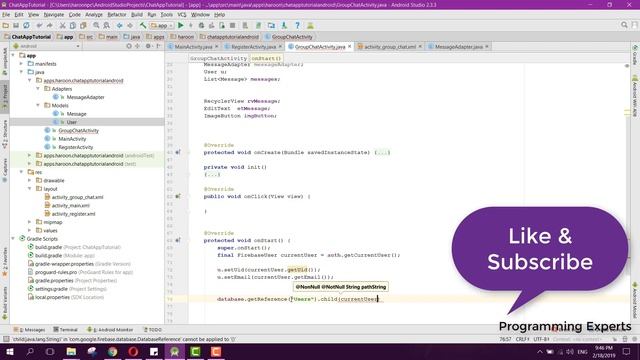Viewport: 640px width, 360px height.
Task: Open the TODO tool window
Action: tap(153, 330)
